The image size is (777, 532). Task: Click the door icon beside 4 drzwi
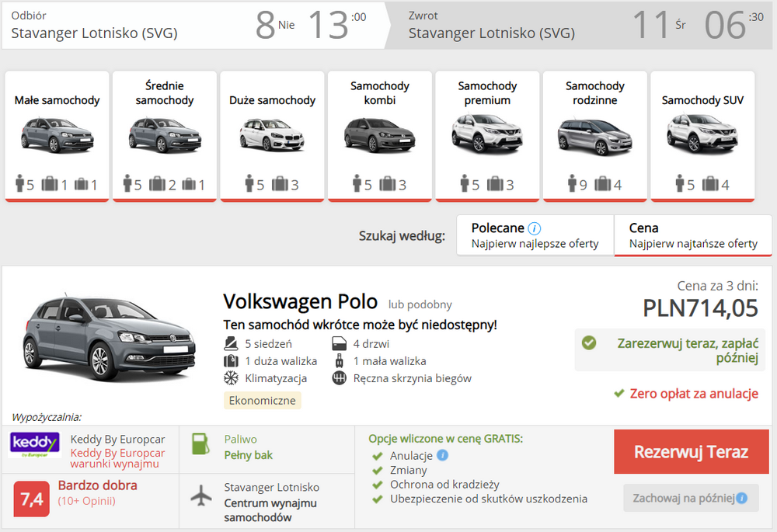click(339, 343)
